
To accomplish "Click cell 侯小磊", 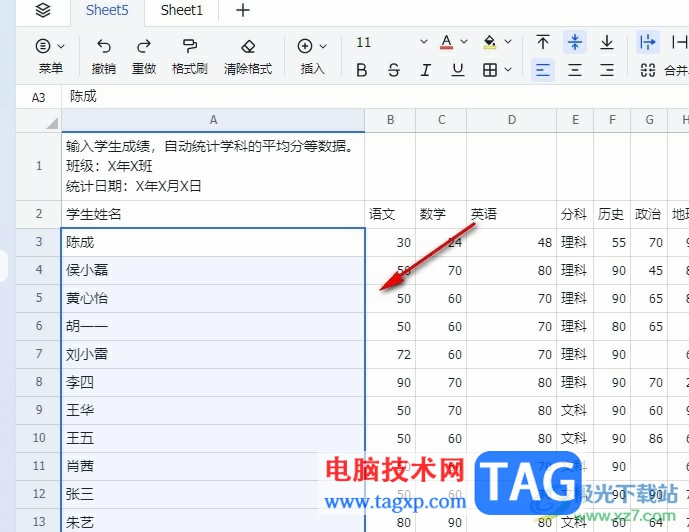I will (x=213, y=270).
